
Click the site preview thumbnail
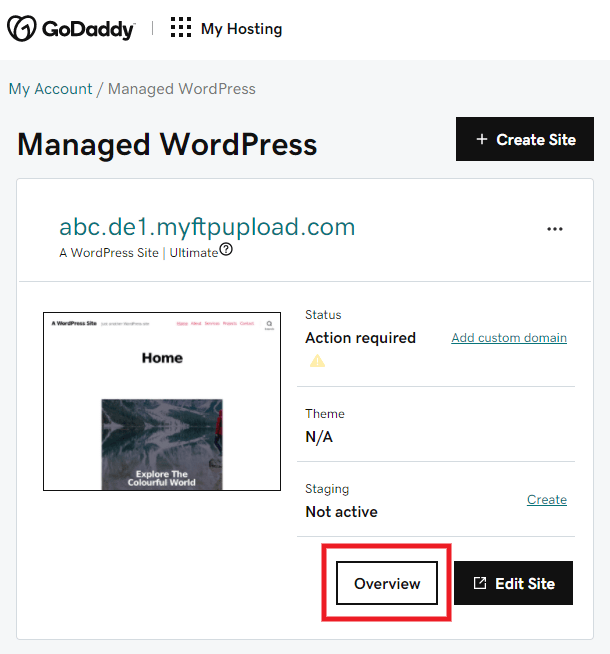(162, 401)
